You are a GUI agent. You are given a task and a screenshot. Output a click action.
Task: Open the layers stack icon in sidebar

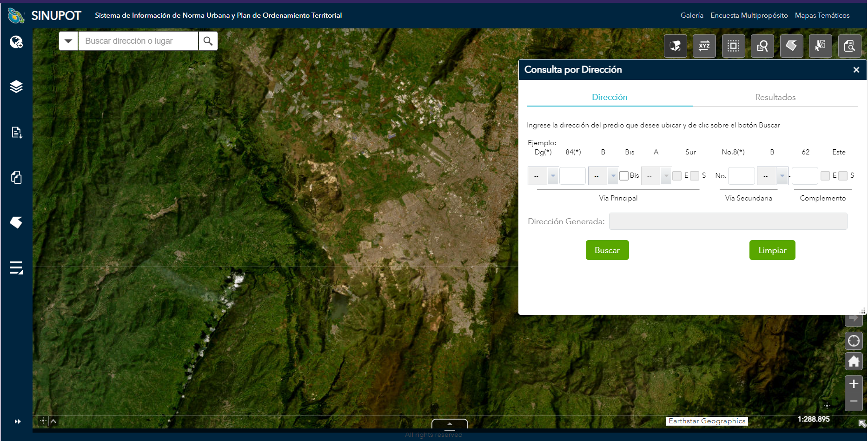16,87
